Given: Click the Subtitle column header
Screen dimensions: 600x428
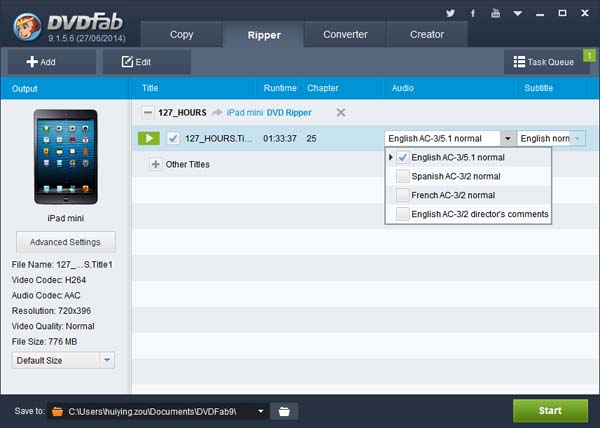Looking at the screenshot, I should tap(538, 88).
